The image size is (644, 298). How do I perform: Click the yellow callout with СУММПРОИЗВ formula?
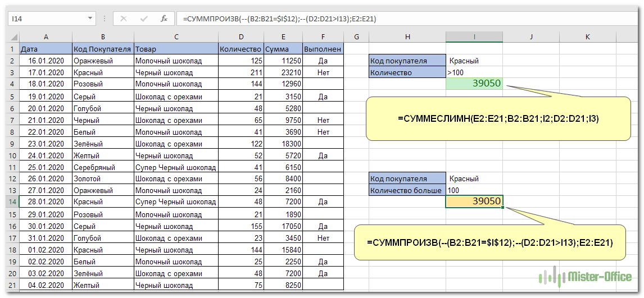tap(489, 243)
